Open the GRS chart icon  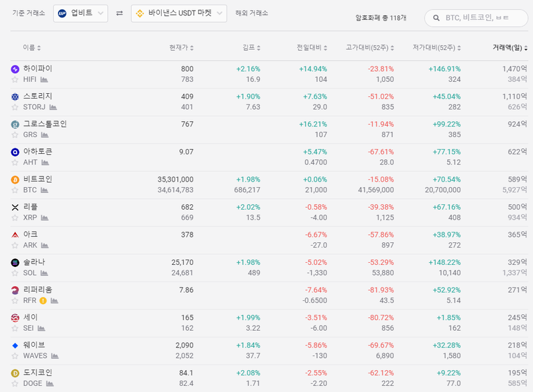(45, 135)
